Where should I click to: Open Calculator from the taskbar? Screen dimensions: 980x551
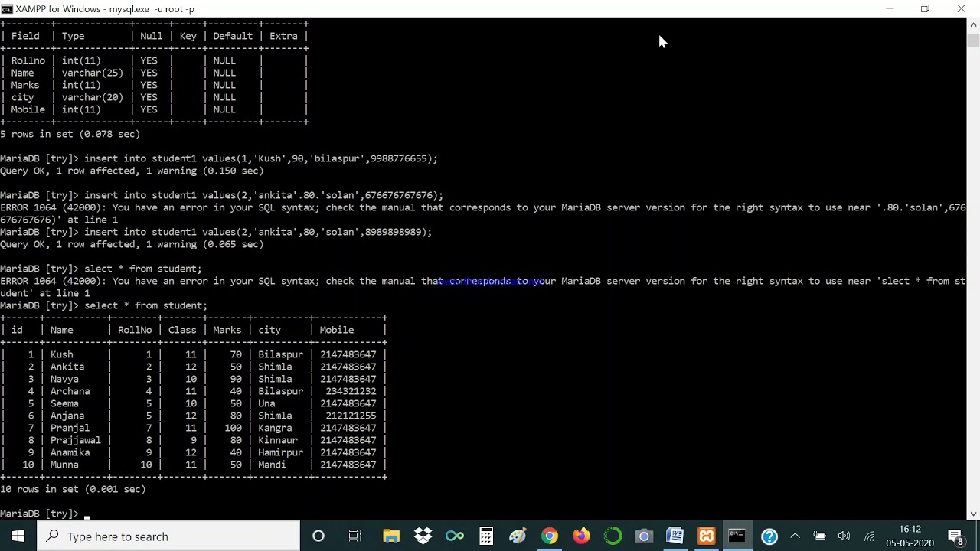[x=486, y=536]
